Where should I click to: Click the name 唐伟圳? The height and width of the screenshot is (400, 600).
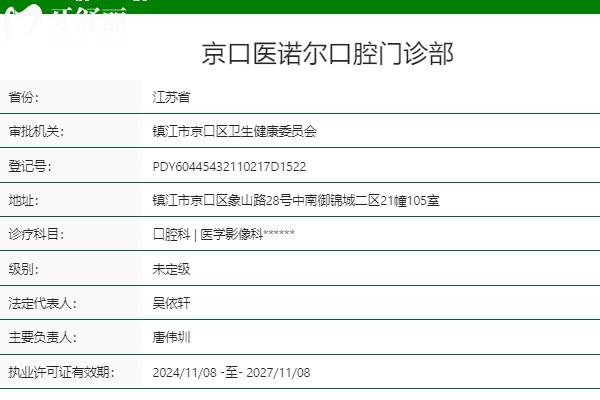[x=171, y=337]
